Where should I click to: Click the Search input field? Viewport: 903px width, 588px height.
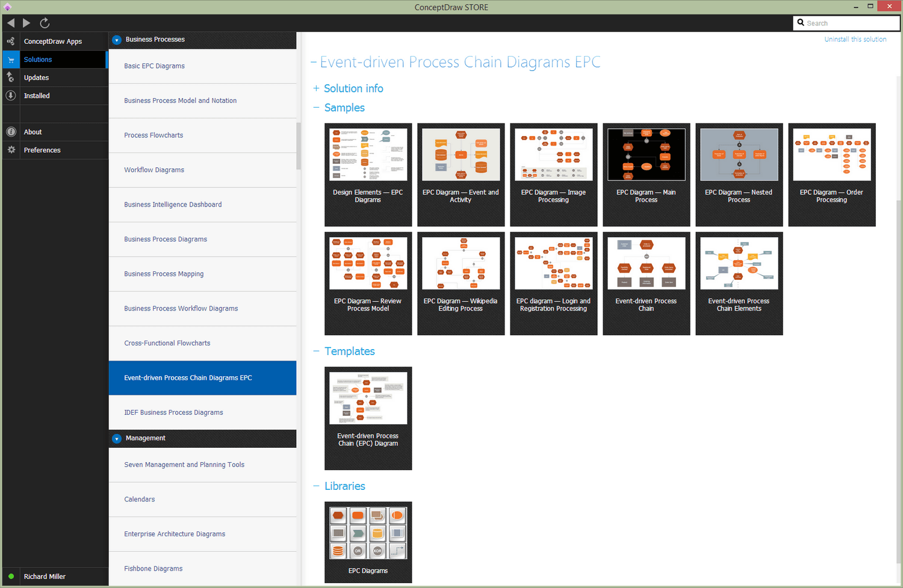coord(846,23)
